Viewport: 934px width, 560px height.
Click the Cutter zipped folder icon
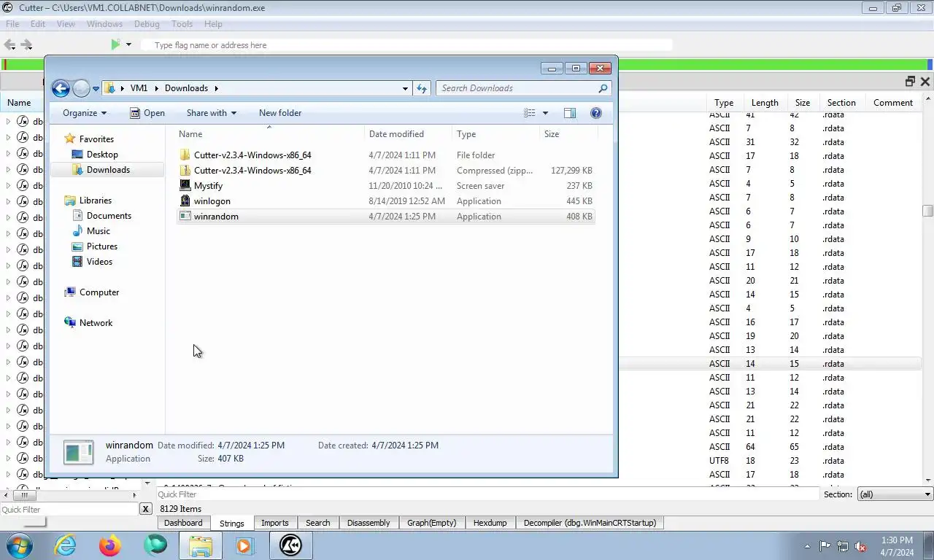185,171
